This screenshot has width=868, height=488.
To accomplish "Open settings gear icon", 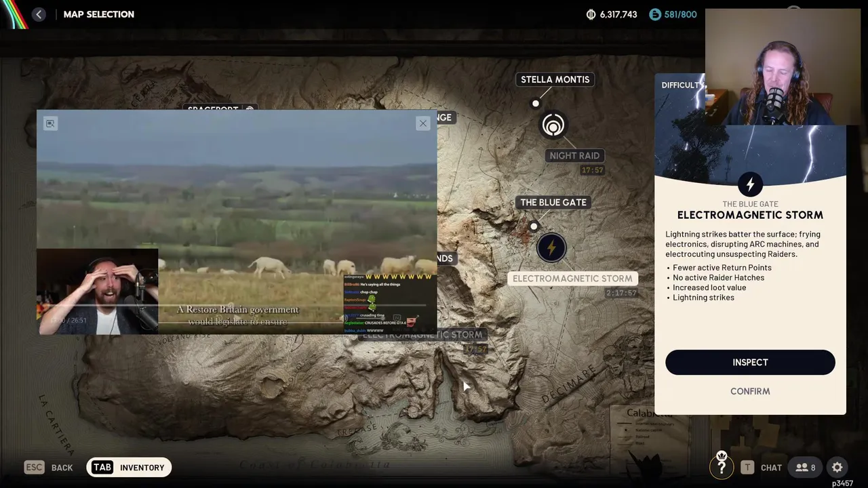I will [x=837, y=467].
